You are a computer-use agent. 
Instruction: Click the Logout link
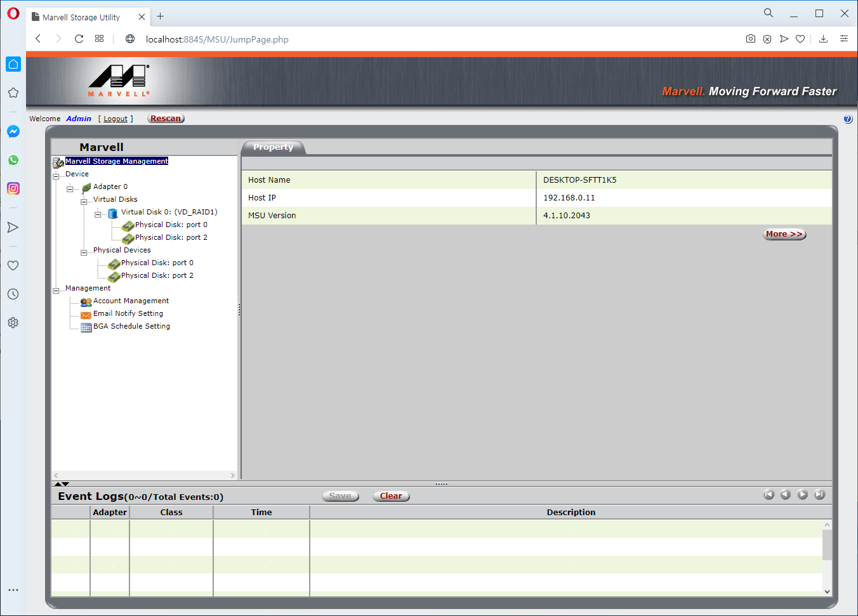click(x=115, y=119)
